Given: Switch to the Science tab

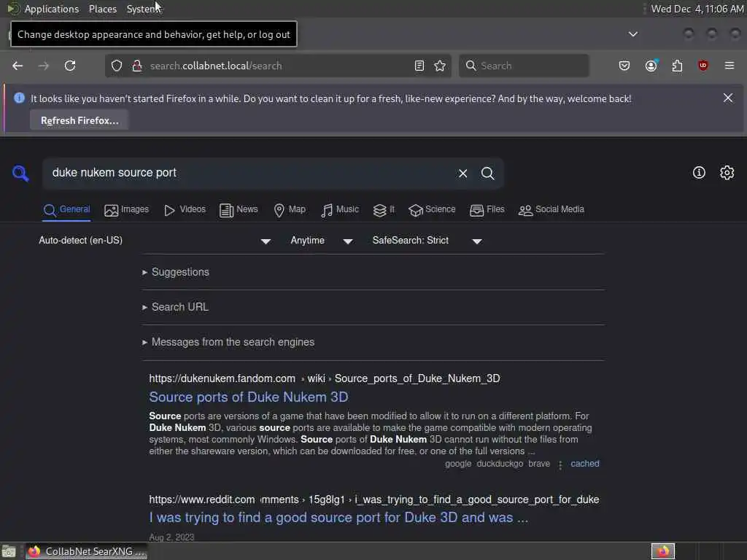Looking at the screenshot, I should click(x=432, y=210).
